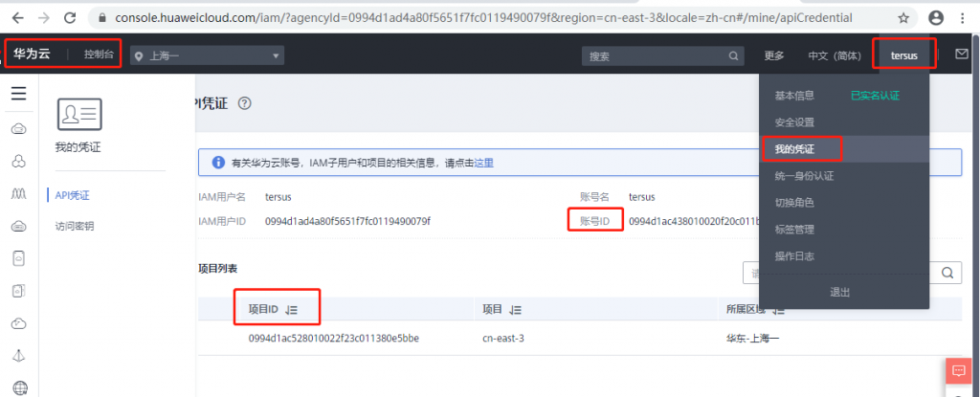Image resolution: width=980 pixels, height=397 pixels.
Task: Toggle the hamburger service list menu
Action: coord(19,94)
